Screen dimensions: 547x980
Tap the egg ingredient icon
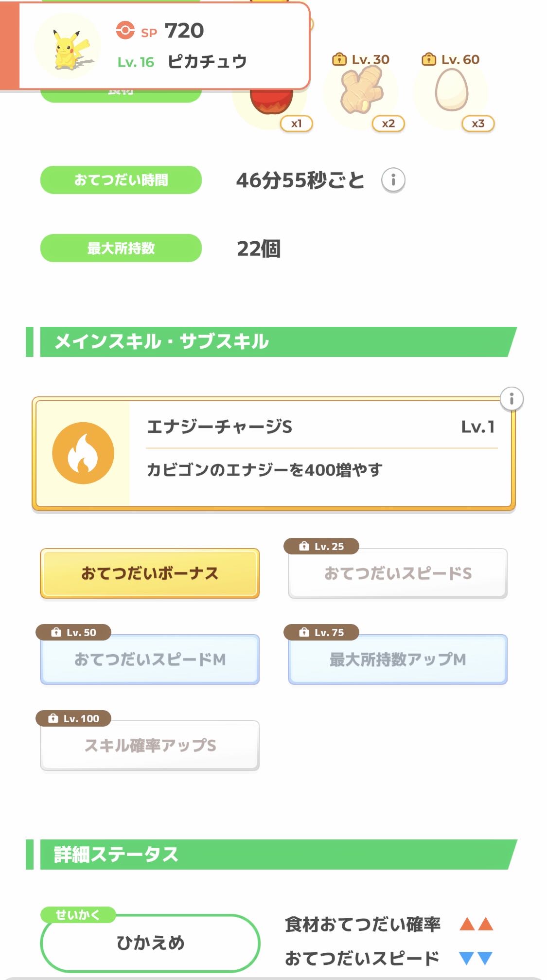coord(452,90)
